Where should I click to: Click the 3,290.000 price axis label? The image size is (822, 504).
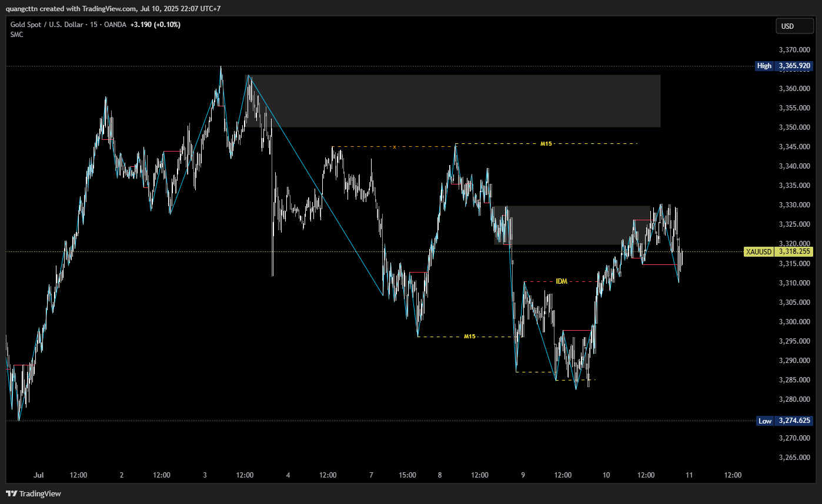[795, 361]
